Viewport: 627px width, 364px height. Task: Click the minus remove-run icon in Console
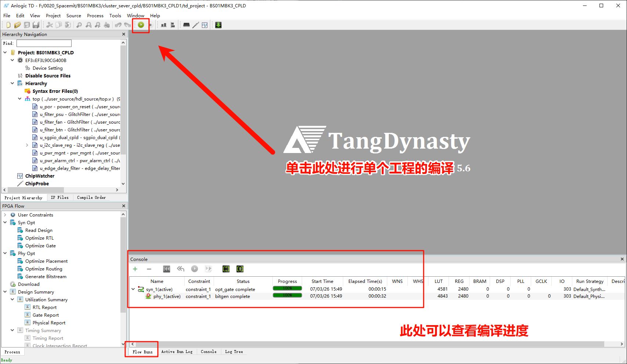pos(149,269)
